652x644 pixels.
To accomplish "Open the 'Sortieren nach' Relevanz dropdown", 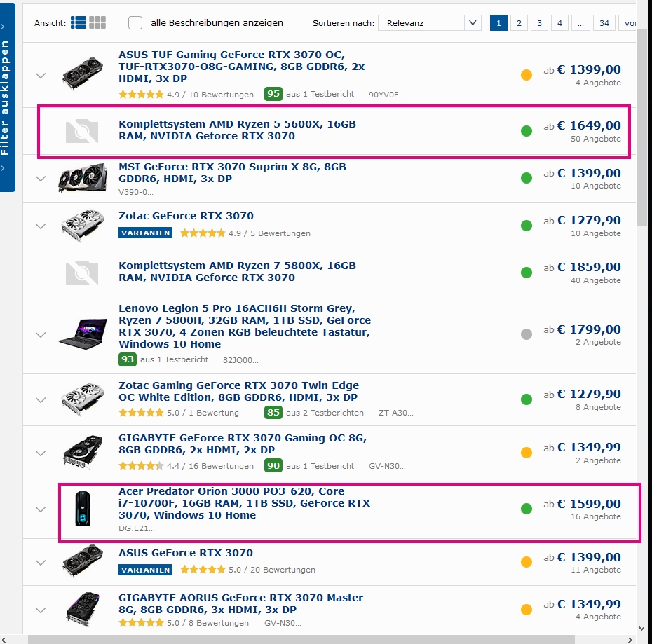I will pyautogui.click(x=429, y=23).
